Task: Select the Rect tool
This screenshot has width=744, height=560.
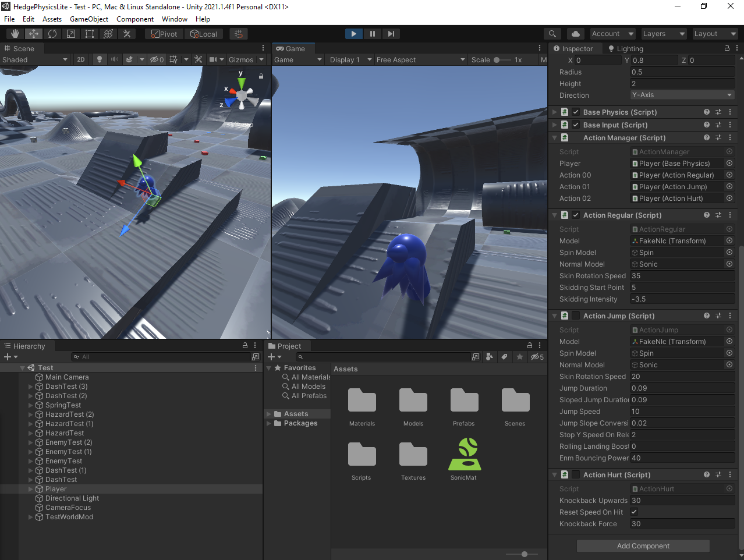Action: (90, 34)
